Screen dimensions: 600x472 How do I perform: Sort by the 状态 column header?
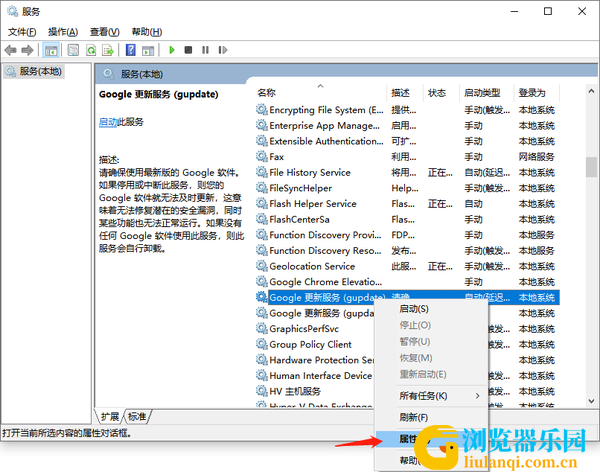pos(441,93)
